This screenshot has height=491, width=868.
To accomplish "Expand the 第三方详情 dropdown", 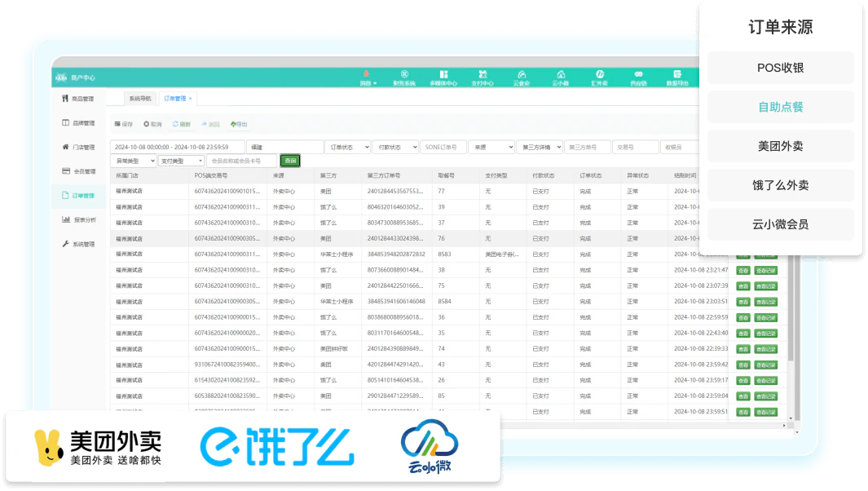I will tap(540, 148).
